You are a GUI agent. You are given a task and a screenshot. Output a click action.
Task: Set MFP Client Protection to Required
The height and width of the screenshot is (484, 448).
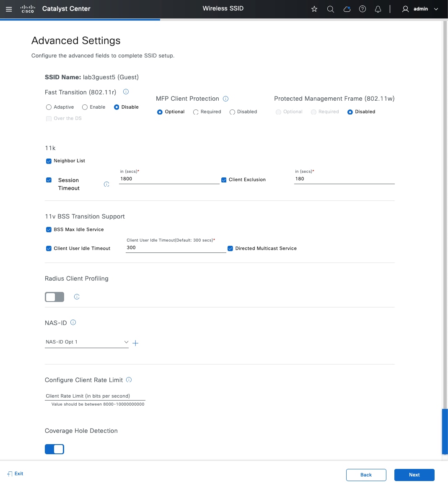tap(196, 112)
